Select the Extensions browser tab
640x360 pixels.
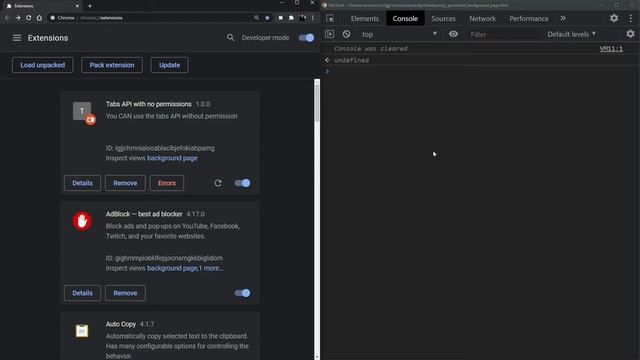[42, 6]
